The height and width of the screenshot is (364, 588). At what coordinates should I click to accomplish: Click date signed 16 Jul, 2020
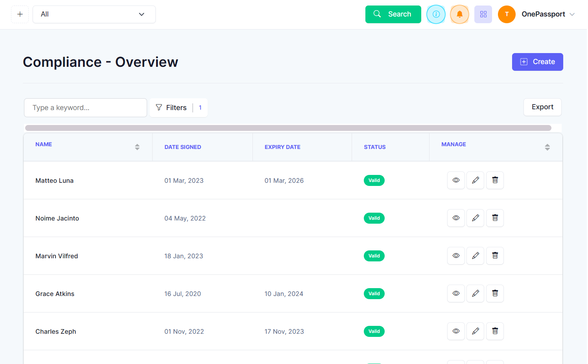pos(182,294)
